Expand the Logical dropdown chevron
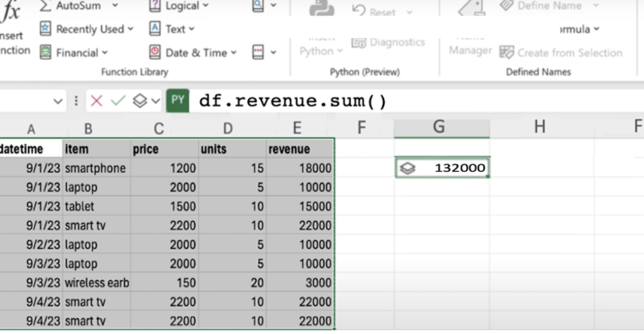644x334 pixels. pyautogui.click(x=206, y=6)
